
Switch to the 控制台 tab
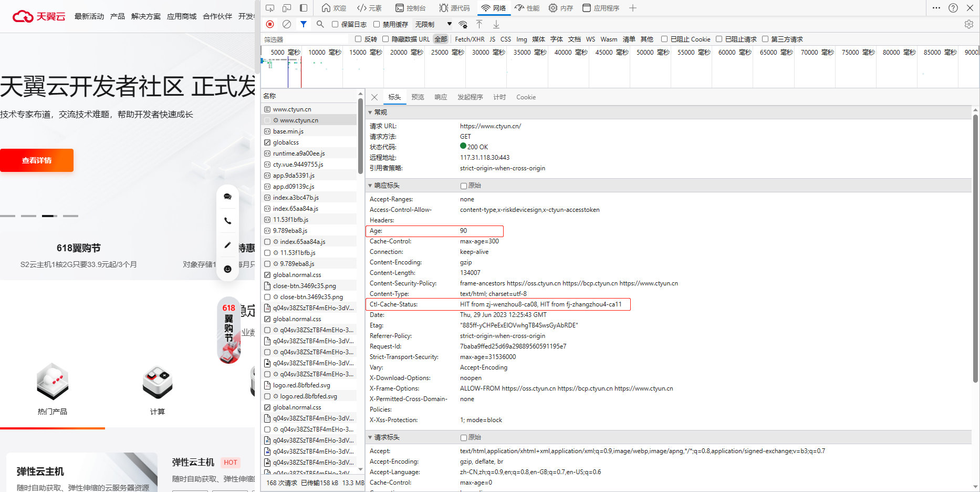coord(410,8)
